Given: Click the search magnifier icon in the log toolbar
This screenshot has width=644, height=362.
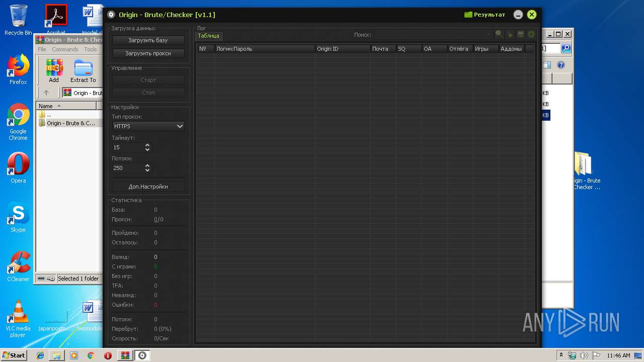Looking at the screenshot, I should click(499, 34).
